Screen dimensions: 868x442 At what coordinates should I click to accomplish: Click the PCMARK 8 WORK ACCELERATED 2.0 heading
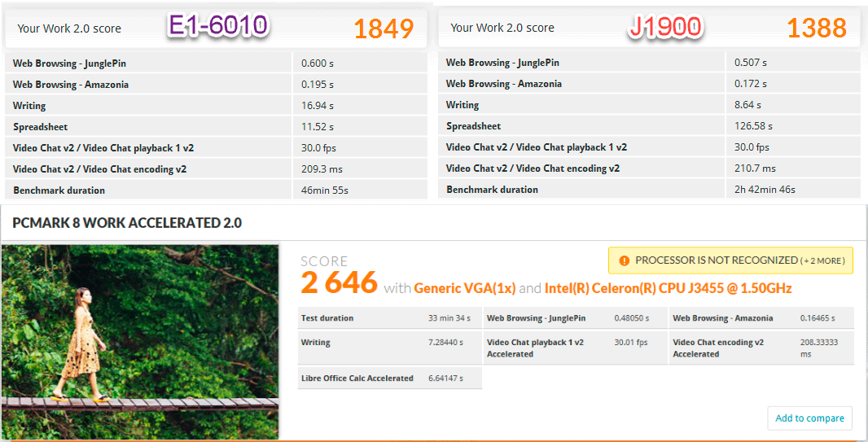(x=127, y=223)
